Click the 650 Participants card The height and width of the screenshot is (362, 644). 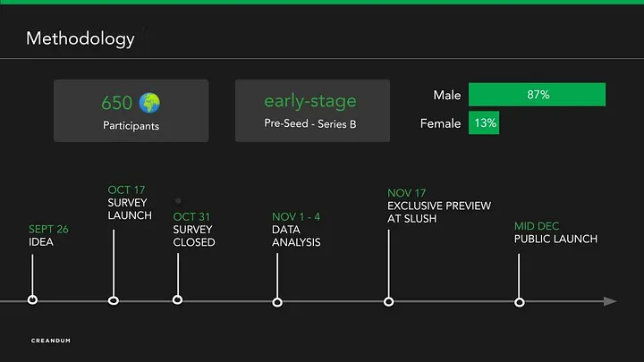pyautogui.click(x=131, y=111)
